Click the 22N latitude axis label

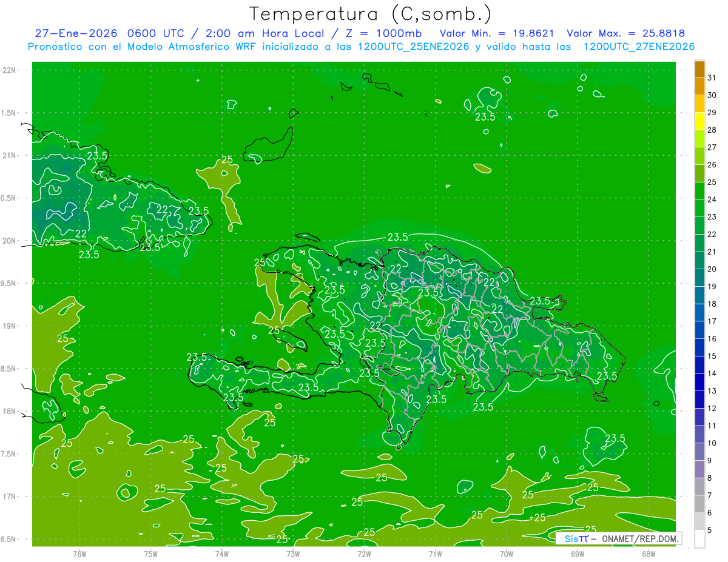(x=10, y=70)
